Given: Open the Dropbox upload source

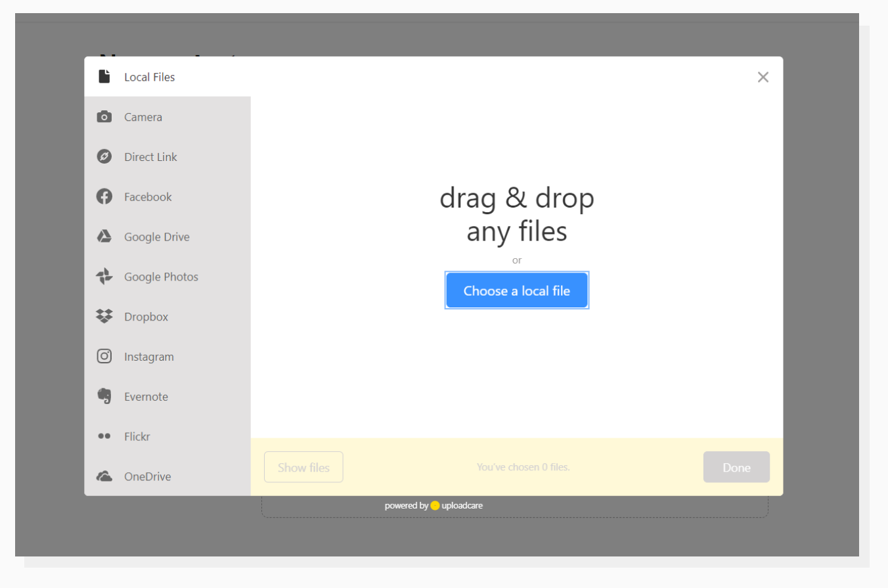Looking at the screenshot, I should 145,317.
